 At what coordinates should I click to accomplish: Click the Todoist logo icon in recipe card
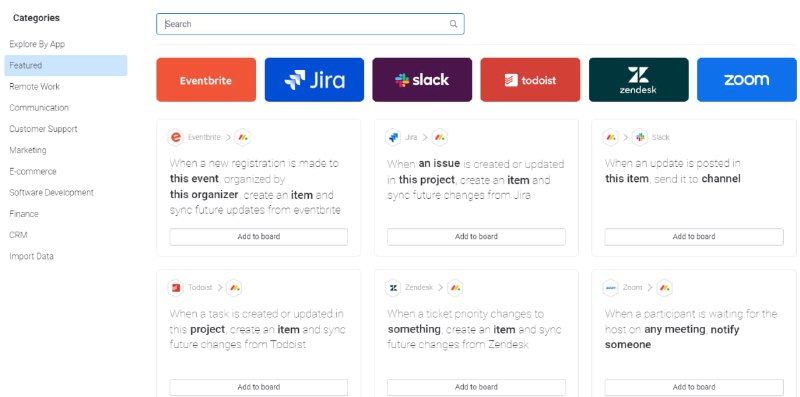tap(176, 287)
